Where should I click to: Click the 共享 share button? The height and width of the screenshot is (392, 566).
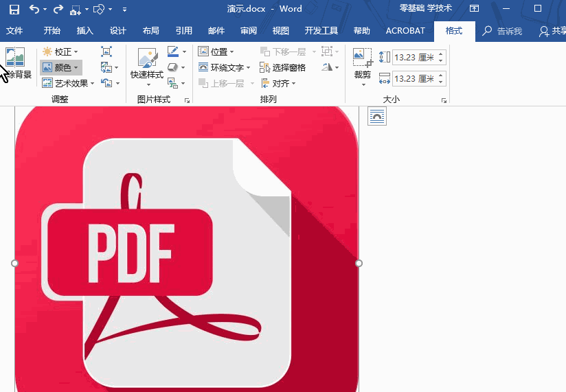point(552,32)
